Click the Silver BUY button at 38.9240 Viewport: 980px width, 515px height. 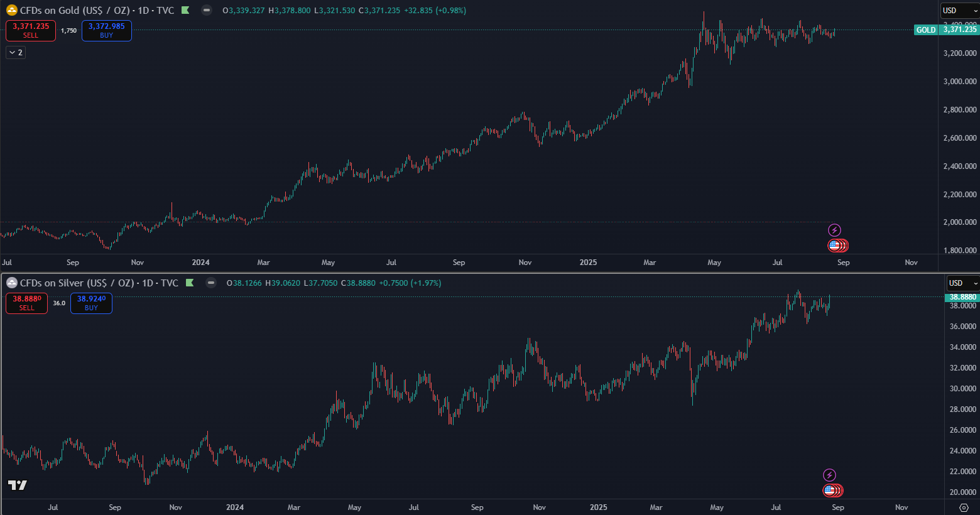pyautogui.click(x=91, y=303)
